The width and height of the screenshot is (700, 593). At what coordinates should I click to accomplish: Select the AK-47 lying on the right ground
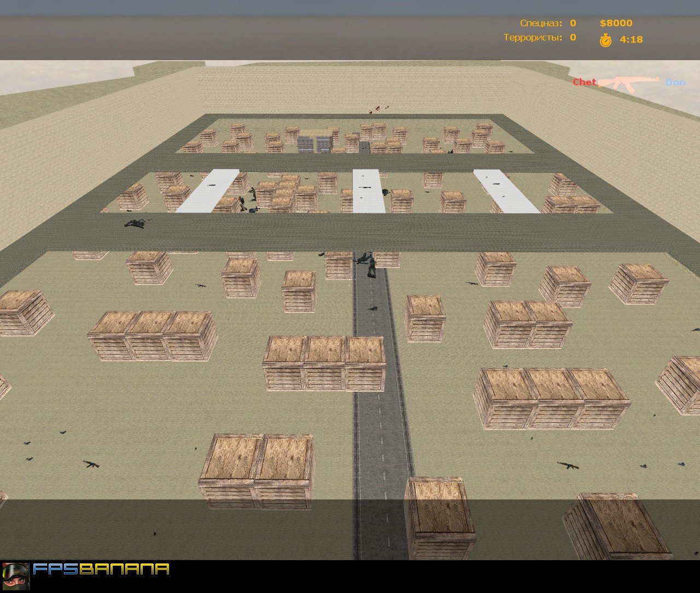[x=568, y=466]
